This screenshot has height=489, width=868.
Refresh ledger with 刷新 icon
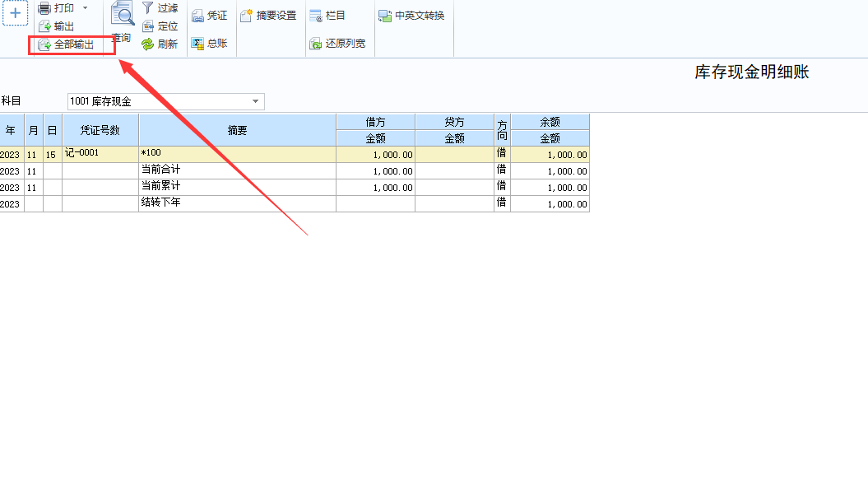(x=148, y=44)
